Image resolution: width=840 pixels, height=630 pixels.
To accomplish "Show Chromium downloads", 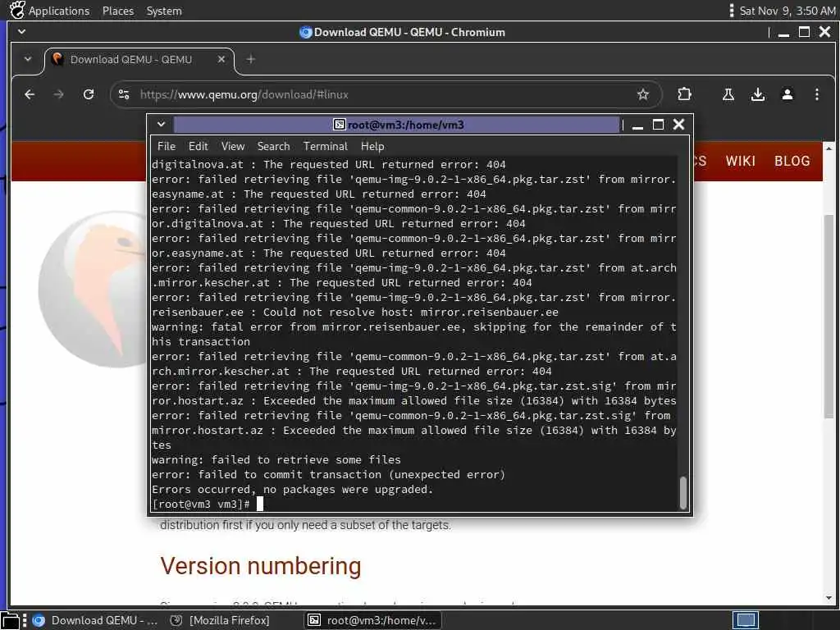I will pos(757,94).
